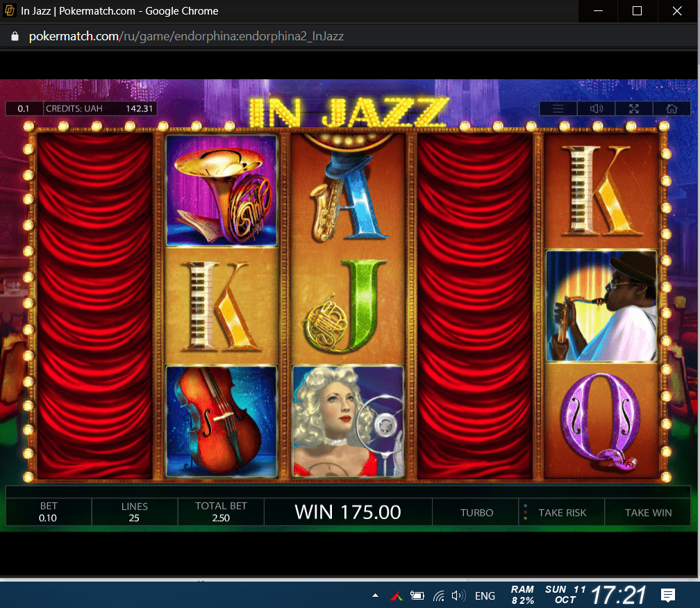Open the battery status tray icon
This screenshot has height=608, width=700.
417,595
